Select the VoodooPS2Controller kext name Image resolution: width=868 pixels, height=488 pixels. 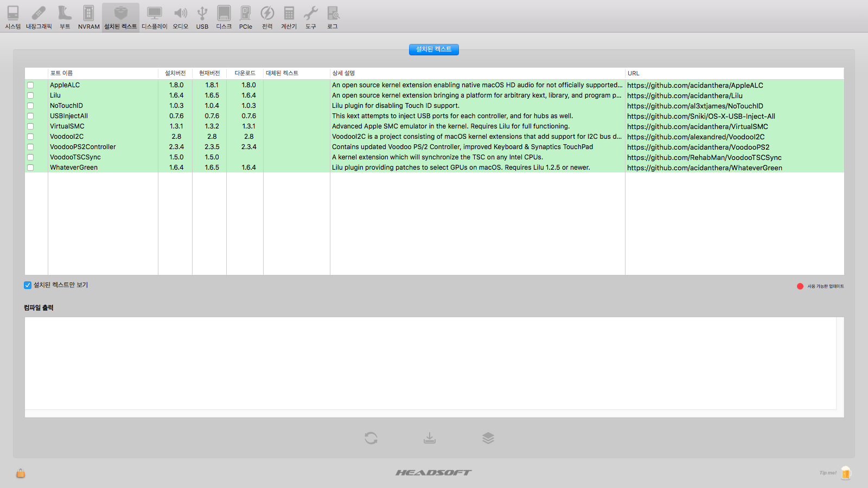tap(83, 147)
